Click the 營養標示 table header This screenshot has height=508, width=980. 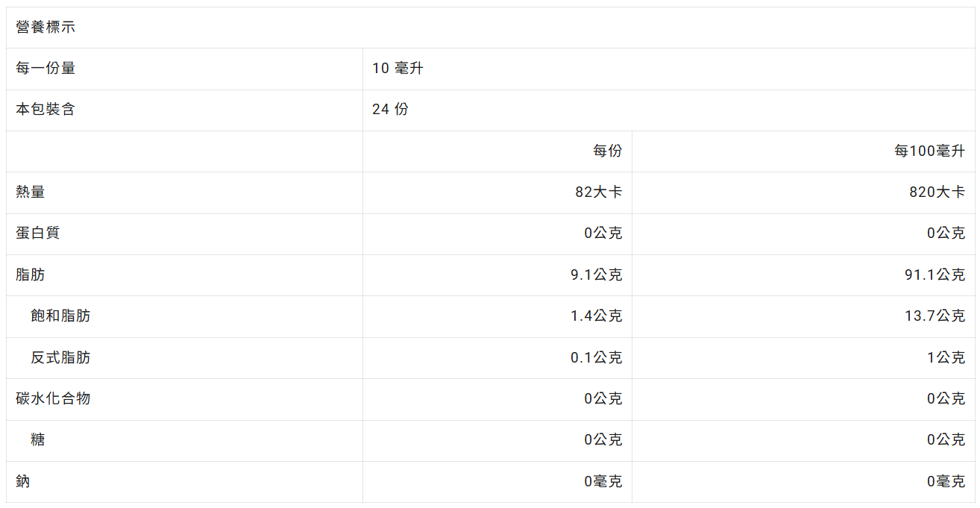(x=45, y=28)
